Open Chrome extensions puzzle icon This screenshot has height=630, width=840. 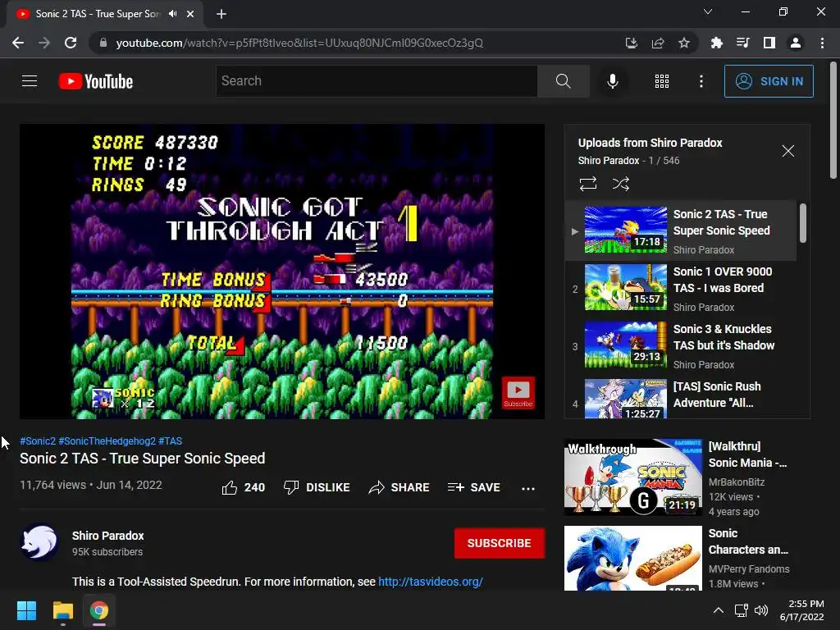(716, 43)
